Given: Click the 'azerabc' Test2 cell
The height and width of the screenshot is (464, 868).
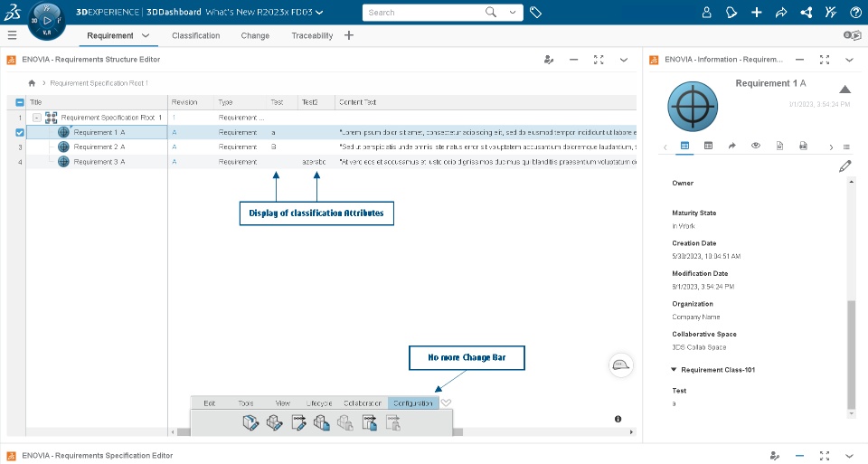Looking at the screenshot, I should [314, 162].
